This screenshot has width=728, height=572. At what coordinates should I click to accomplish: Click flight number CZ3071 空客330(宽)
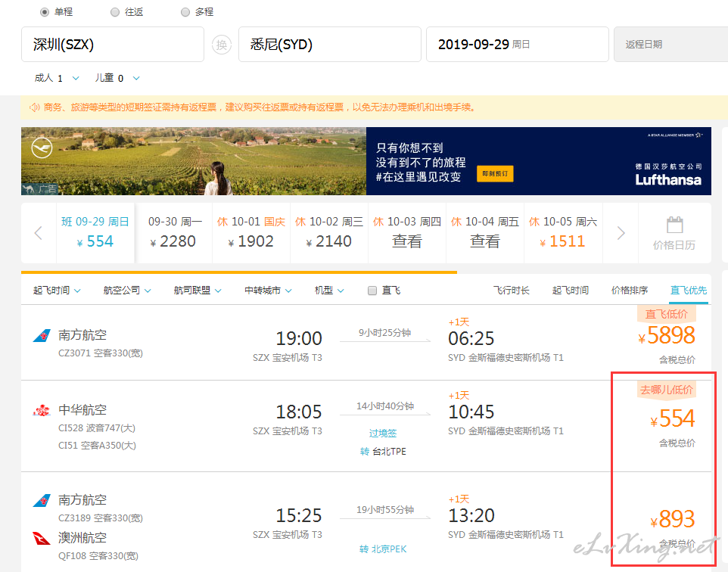pos(101,353)
